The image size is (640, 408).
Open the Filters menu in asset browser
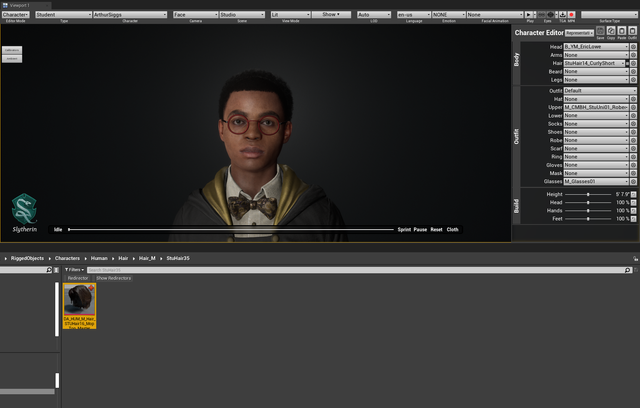click(x=74, y=270)
